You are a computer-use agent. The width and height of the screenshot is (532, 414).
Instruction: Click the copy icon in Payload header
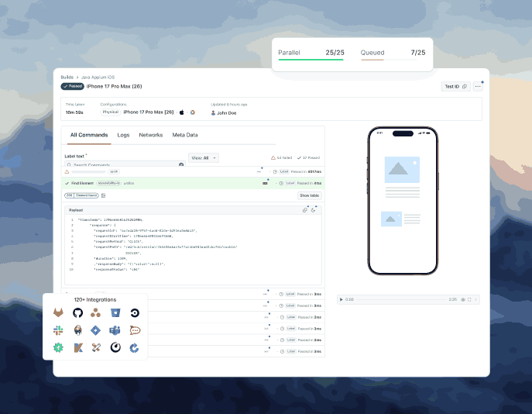coord(304,210)
